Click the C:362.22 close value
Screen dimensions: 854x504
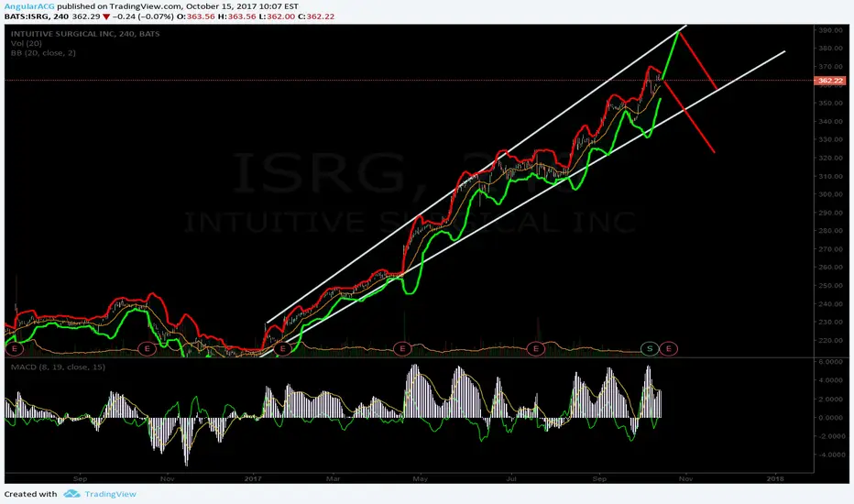click(316, 16)
